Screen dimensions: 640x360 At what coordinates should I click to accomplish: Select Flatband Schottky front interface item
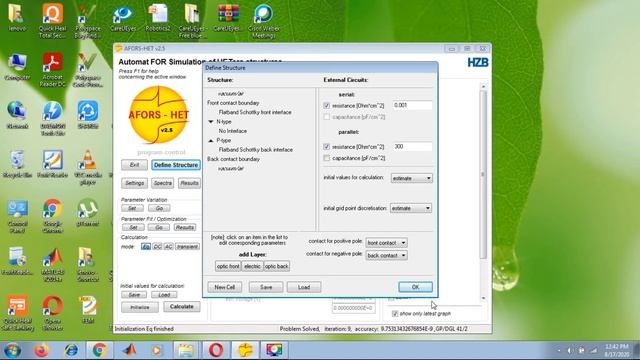[x=255, y=112]
